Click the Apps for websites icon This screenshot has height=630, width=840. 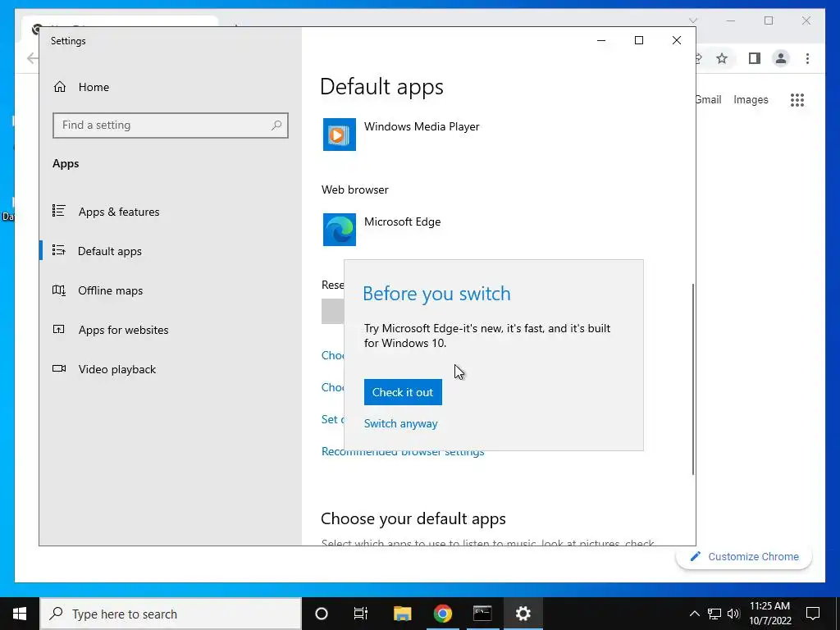coord(59,330)
